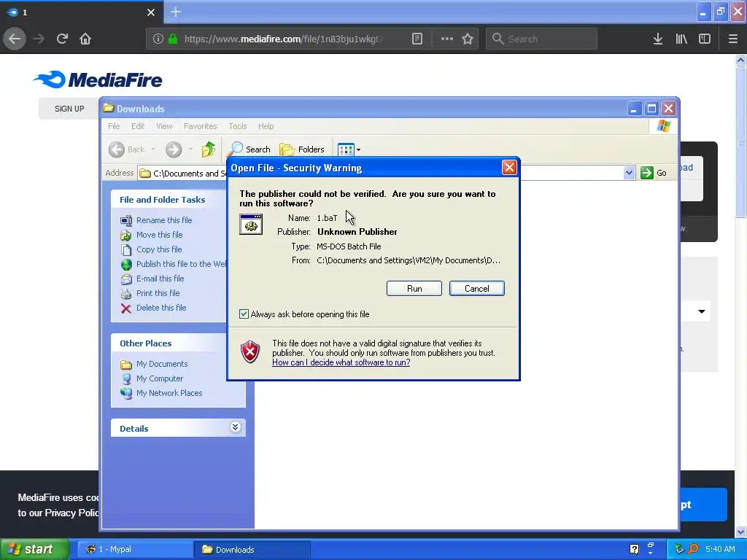Toggle the Folders pane button

[302, 149]
